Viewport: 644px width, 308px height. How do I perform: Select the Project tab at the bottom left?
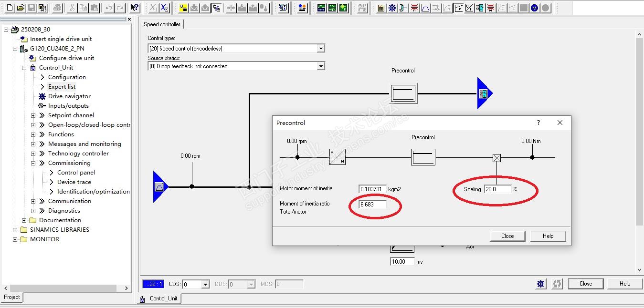click(12, 297)
